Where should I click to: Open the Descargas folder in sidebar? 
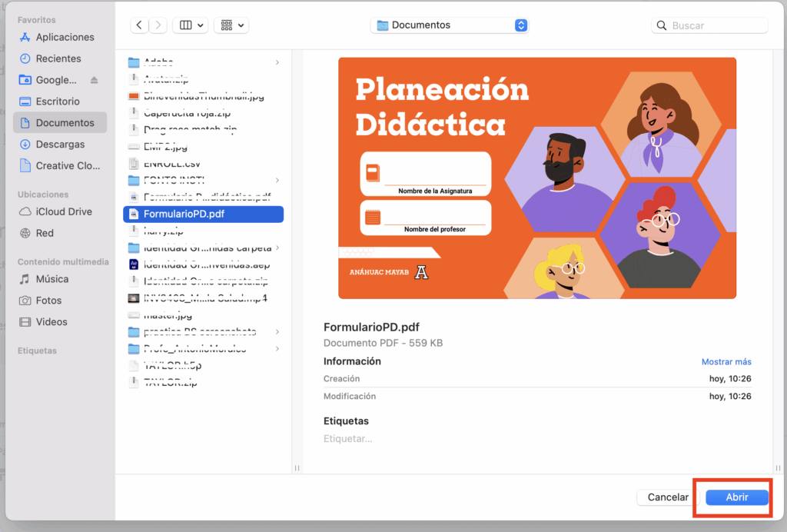tap(60, 145)
